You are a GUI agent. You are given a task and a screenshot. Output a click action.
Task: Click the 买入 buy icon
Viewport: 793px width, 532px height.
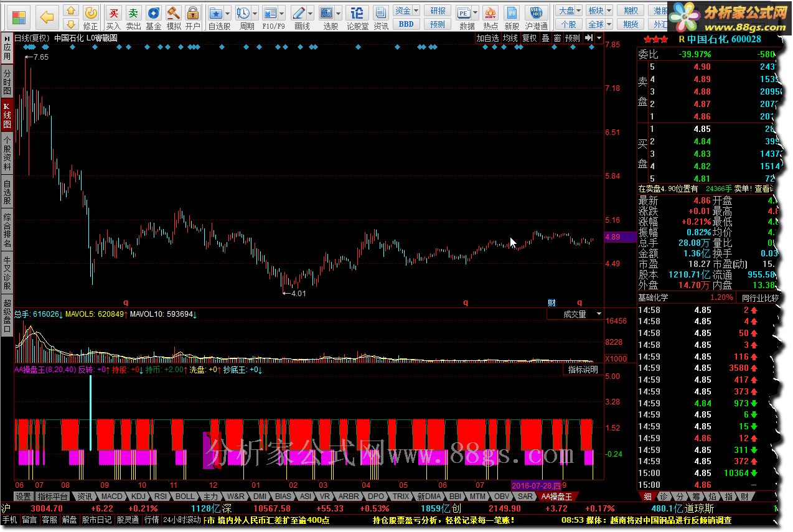113,17
